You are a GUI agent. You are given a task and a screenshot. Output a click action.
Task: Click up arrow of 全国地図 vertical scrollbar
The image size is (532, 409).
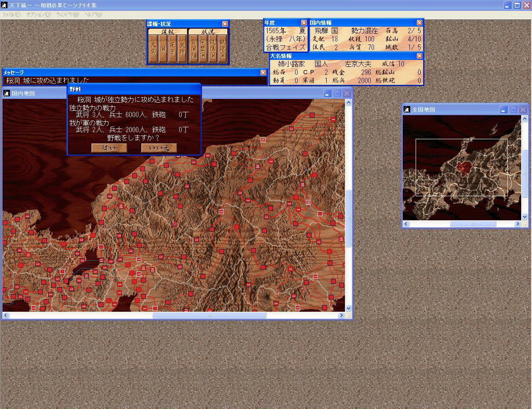(525, 118)
